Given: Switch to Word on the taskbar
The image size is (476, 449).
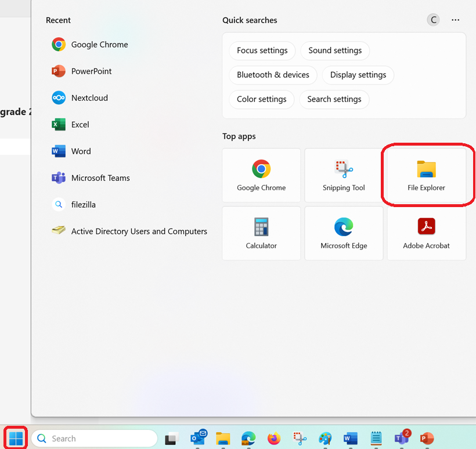Looking at the screenshot, I should tap(351, 439).
